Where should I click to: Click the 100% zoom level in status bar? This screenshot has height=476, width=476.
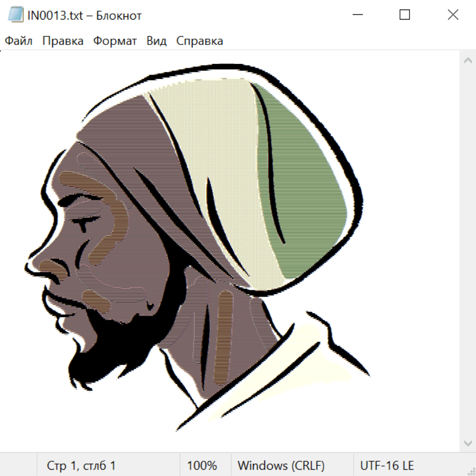coord(202,465)
